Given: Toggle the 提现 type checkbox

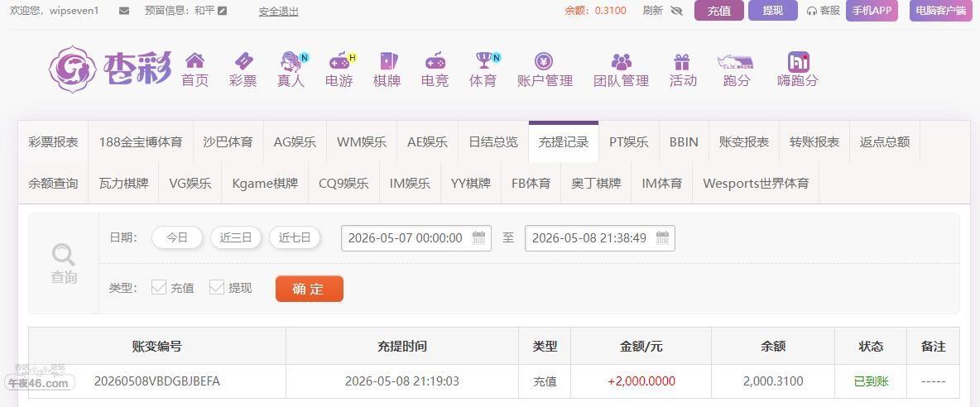Looking at the screenshot, I should tap(217, 287).
